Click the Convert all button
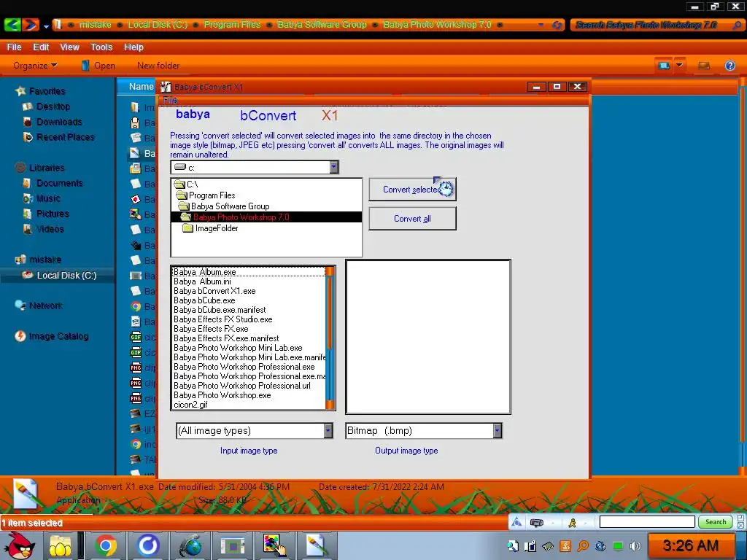The width and height of the screenshot is (747, 560). pyautogui.click(x=412, y=219)
